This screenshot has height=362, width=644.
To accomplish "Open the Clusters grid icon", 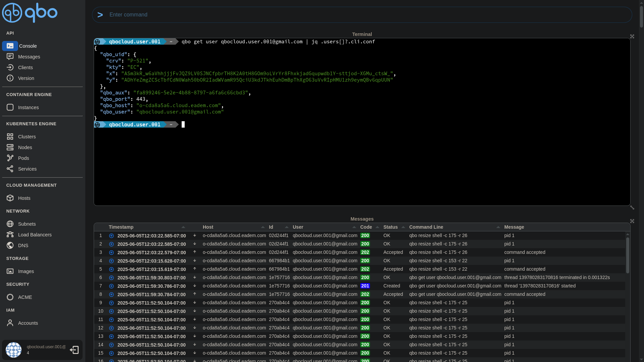I will pyautogui.click(x=10, y=137).
